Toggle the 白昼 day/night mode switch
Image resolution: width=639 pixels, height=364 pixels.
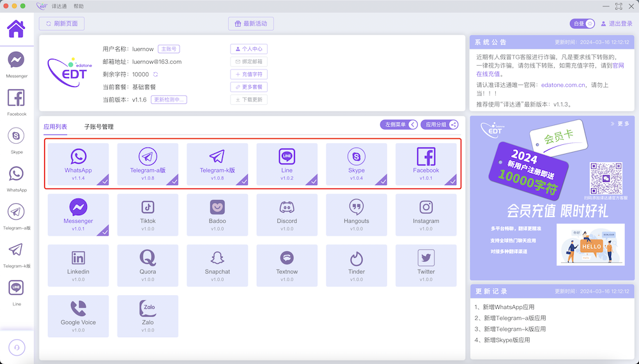tap(583, 24)
